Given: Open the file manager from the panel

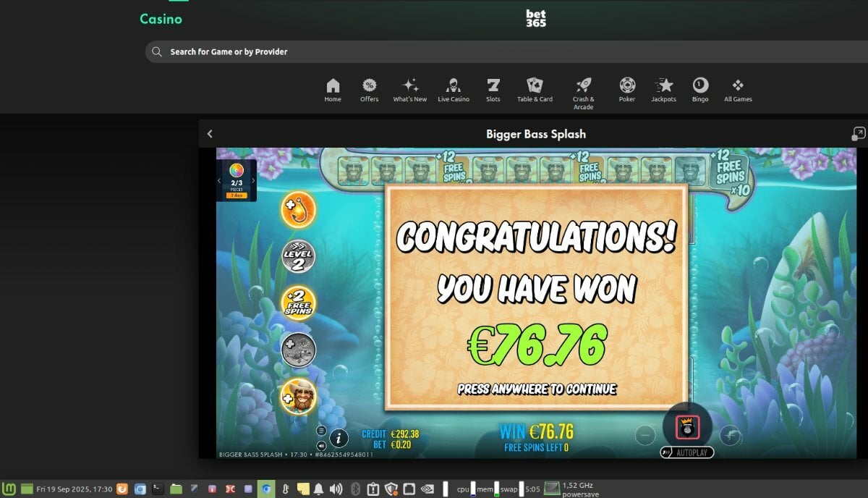Looking at the screenshot, I should pos(176,489).
